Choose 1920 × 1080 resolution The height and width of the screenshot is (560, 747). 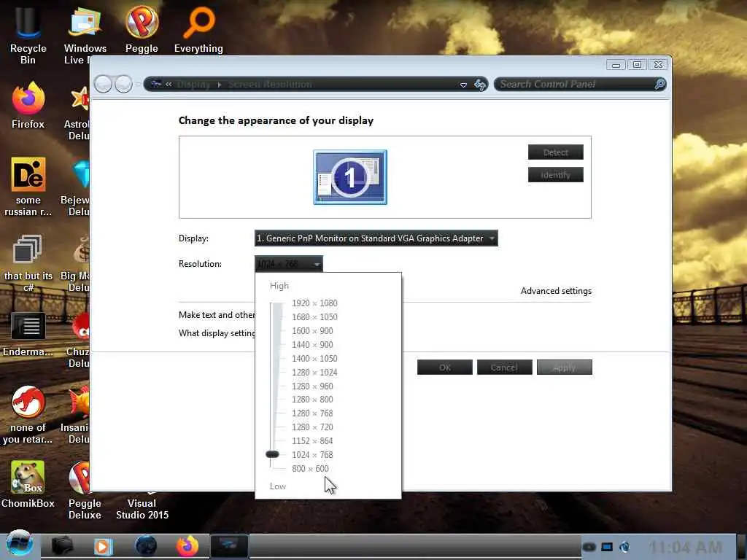[314, 303]
